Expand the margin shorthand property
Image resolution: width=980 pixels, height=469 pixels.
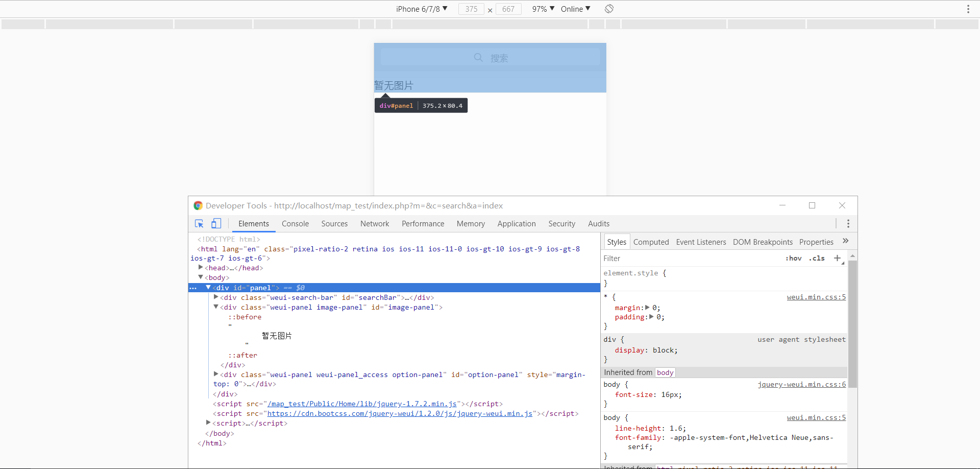click(647, 308)
